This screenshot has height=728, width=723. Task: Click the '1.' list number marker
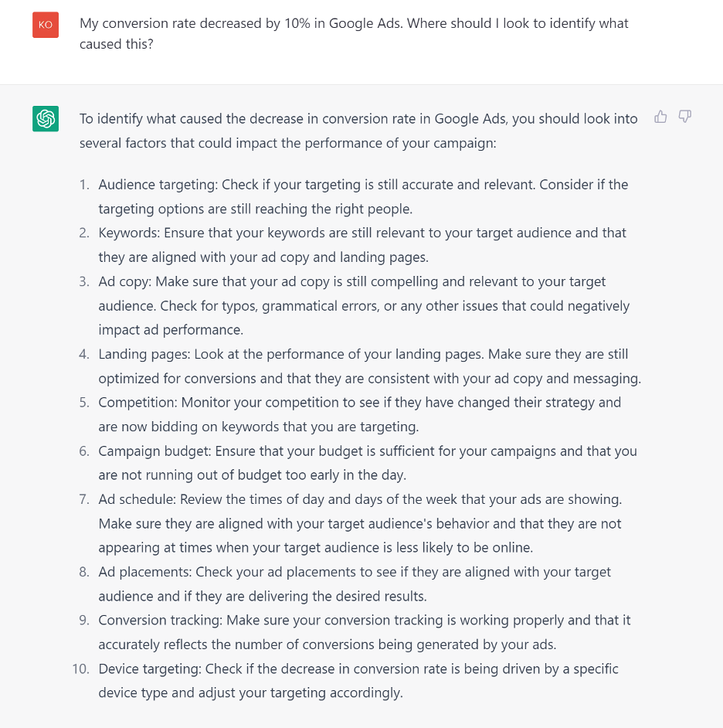point(84,185)
